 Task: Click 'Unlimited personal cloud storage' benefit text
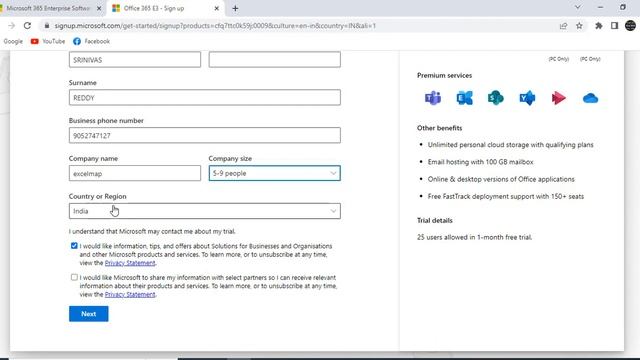[511, 145]
